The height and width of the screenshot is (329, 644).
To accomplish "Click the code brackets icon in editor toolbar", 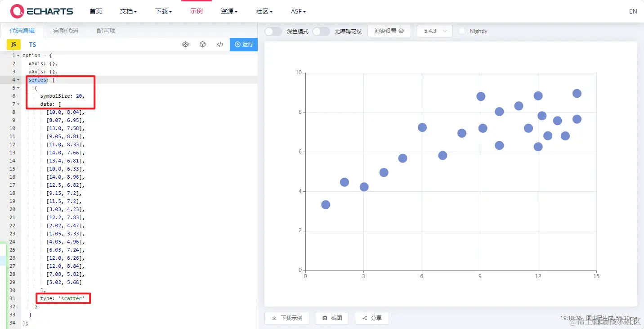I will [220, 45].
